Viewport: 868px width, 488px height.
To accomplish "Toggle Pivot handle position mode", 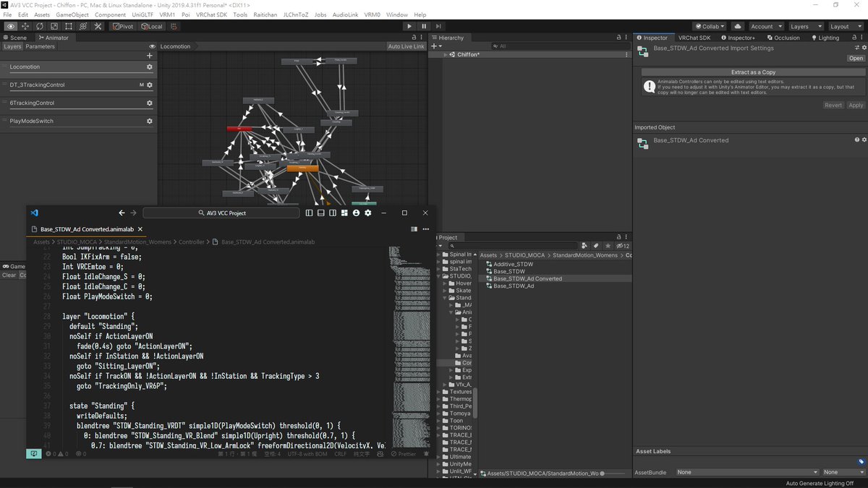I will 124,26.
